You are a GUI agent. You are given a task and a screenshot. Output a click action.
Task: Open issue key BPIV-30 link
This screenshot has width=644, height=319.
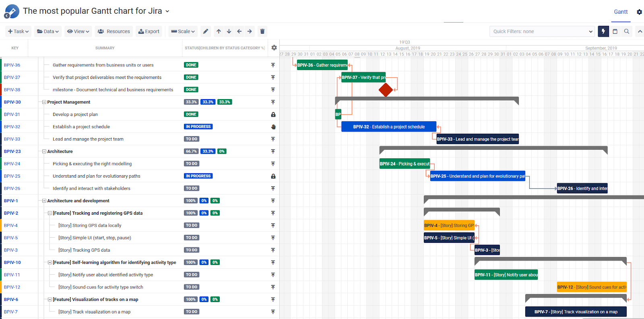pyautogui.click(x=12, y=102)
